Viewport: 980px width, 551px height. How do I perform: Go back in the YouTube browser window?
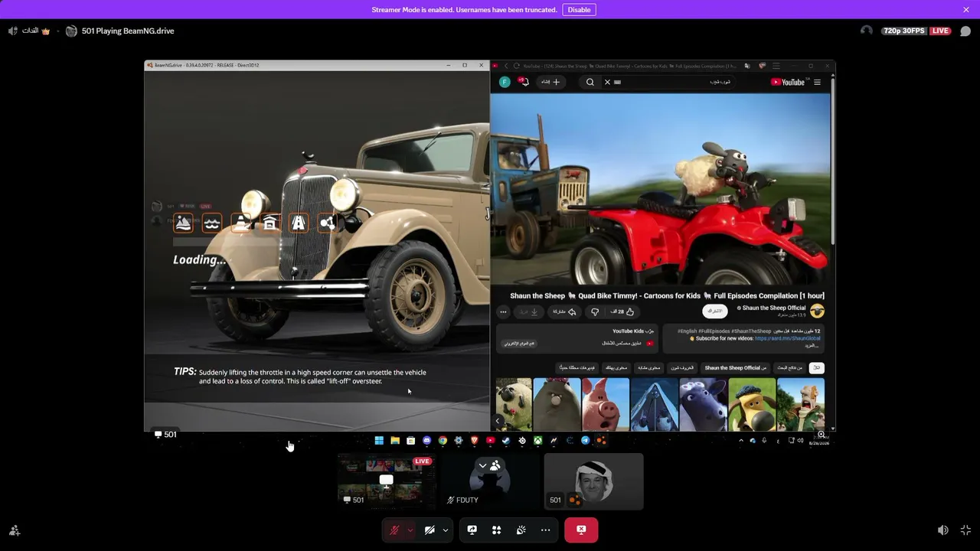(505, 66)
